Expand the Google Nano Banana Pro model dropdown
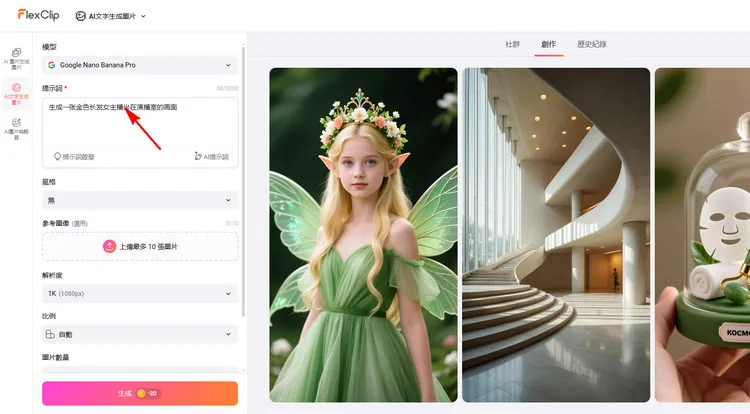 [x=140, y=65]
